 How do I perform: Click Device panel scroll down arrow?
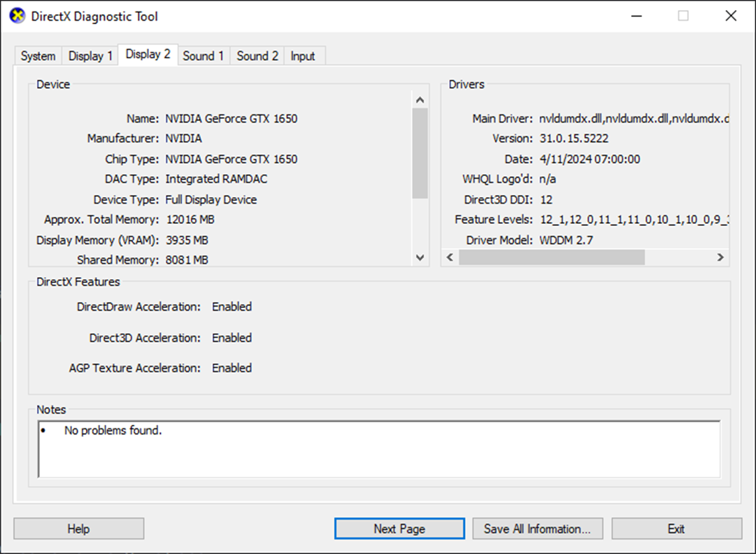[x=420, y=258]
